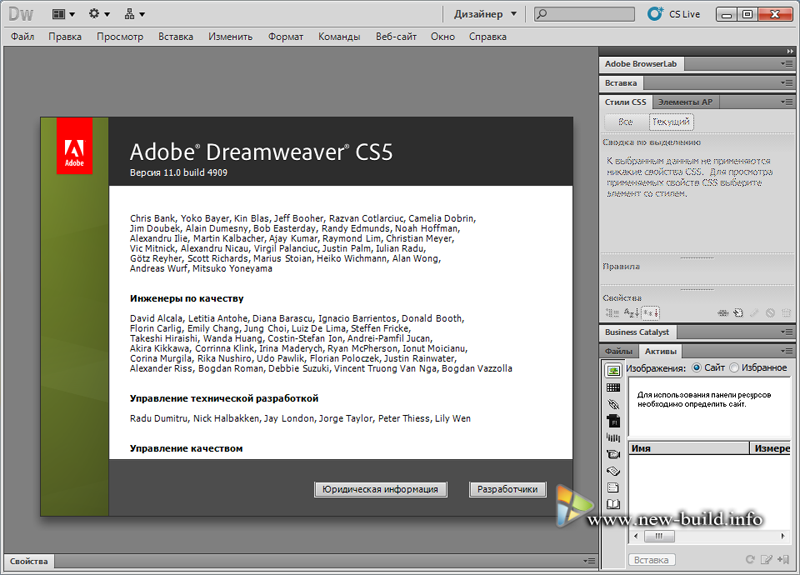This screenshot has height=575, width=800.
Task: Switch to the Файлы tab
Action: tap(619, 351)
